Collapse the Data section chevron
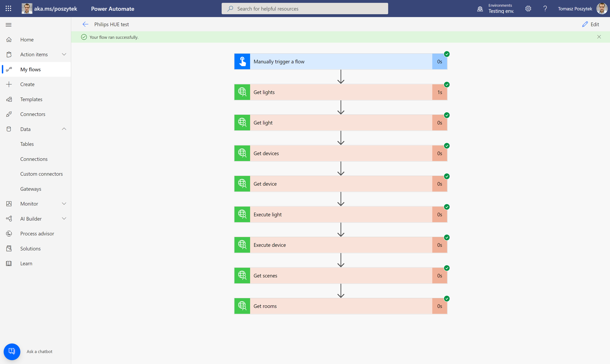The image size is (610, 364). pyautogui.click(x=64, y=129)
